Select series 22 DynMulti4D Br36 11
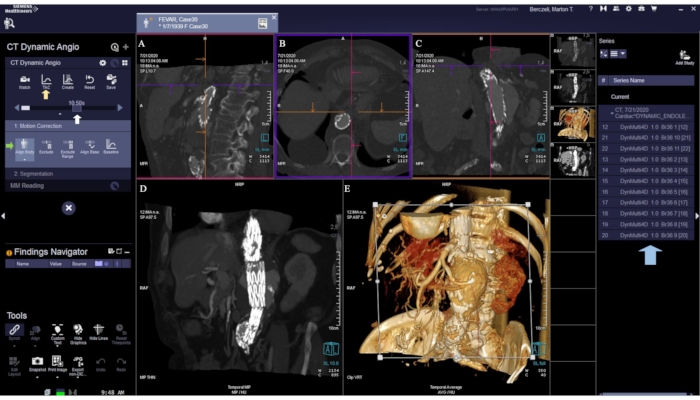The image size is (700, 400). pos(646,148)
